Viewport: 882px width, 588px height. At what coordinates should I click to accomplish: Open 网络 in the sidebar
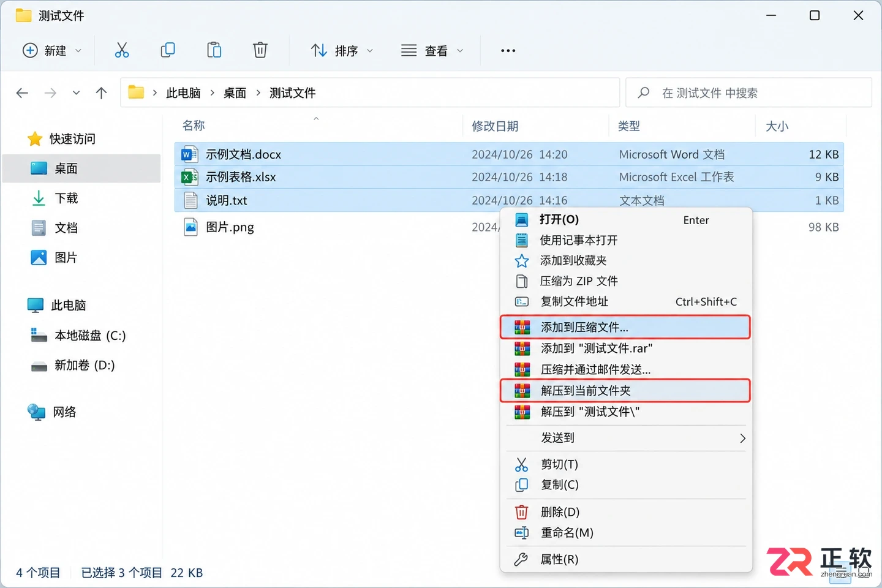[x=64, y=412]
